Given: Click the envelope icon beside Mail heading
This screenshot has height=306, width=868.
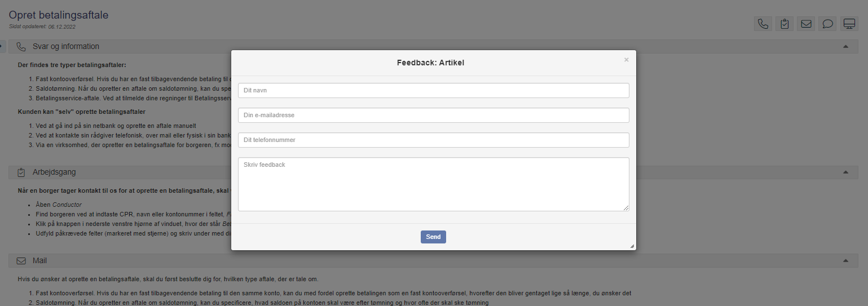Looking at the screenshot, I should click(x=21, y=261).
